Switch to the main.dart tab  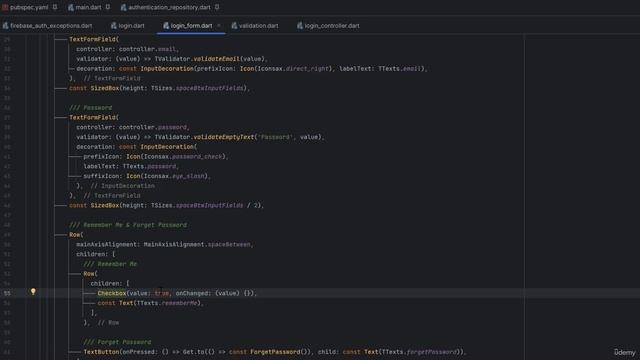click(x=88, y=7)
